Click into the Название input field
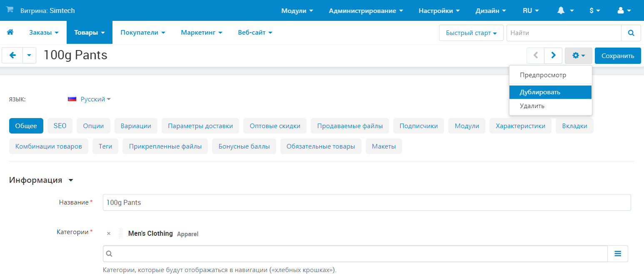 [x=367, y=202]
